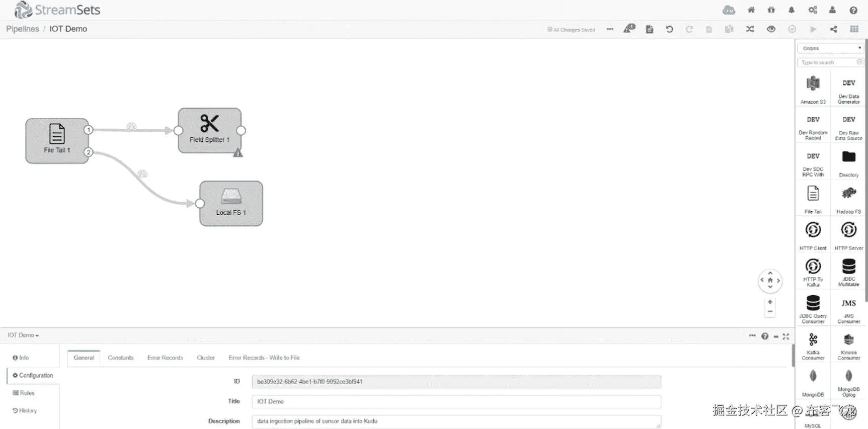Open the help question mark in header
This screenshot has height=429, width=868.
[x=853, y=10]
